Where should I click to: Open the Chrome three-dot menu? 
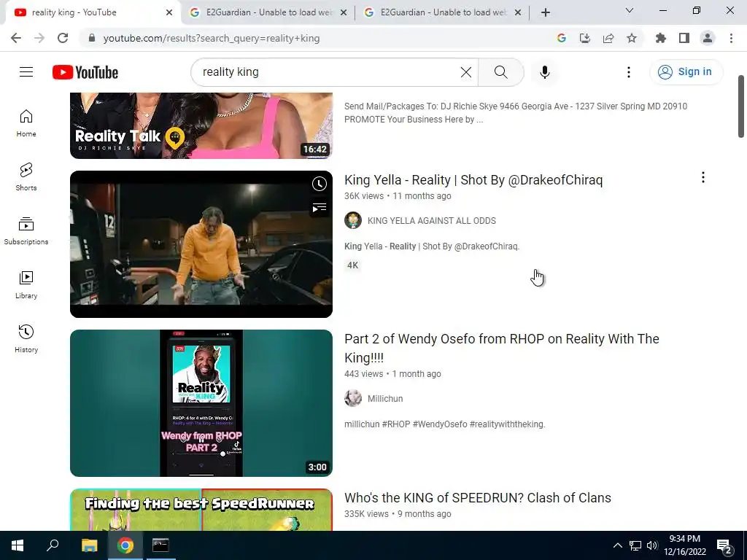[731, 38]
